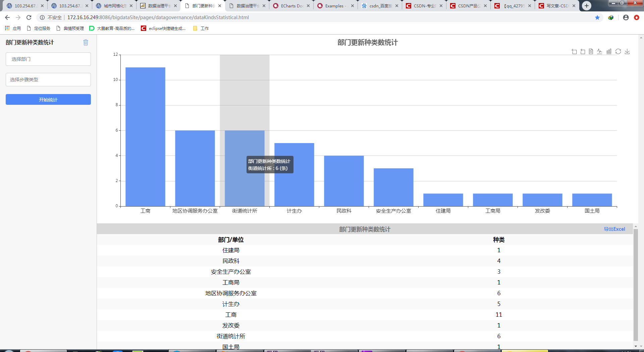
Task: Click the 种类 column header
Action: 499,239
